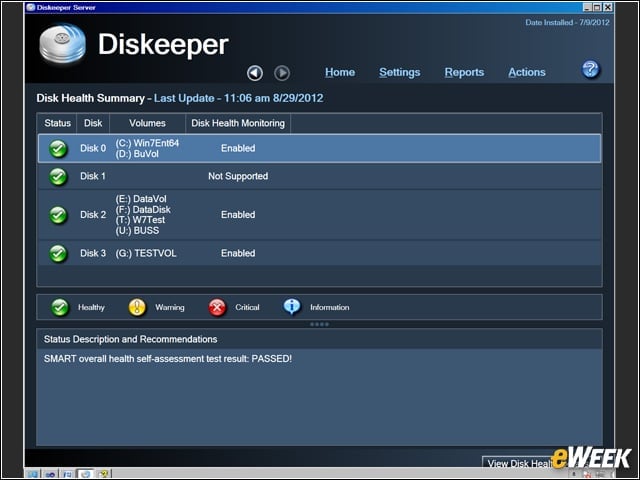Click the Critical legend red icon
The image size is (640, 480).
click(x=217, y=307)
